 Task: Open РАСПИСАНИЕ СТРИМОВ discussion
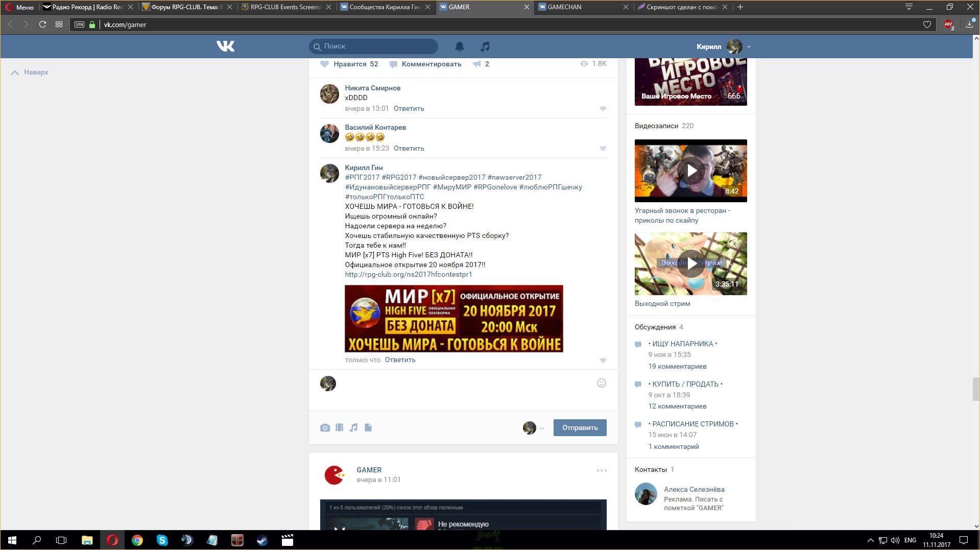(693, 424)
